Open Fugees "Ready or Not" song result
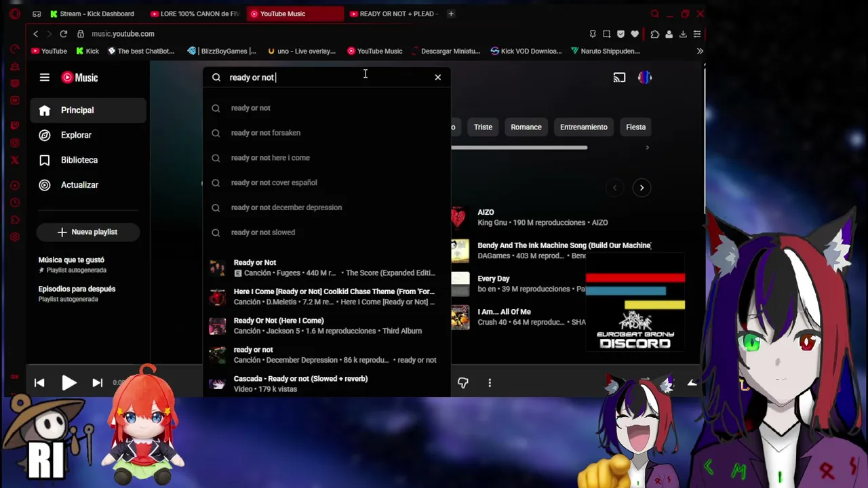868x488 pixels. [327, 268]
